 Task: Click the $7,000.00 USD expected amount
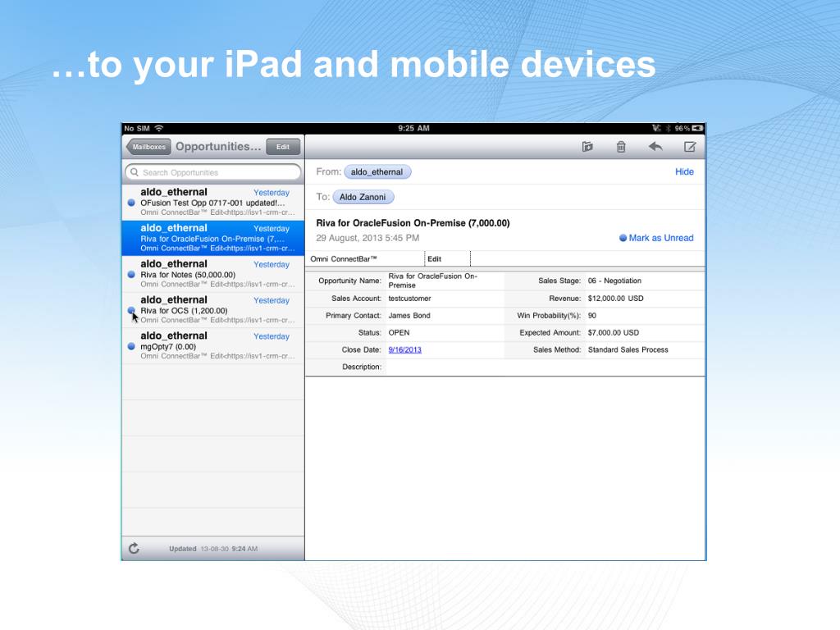point(614,333)
